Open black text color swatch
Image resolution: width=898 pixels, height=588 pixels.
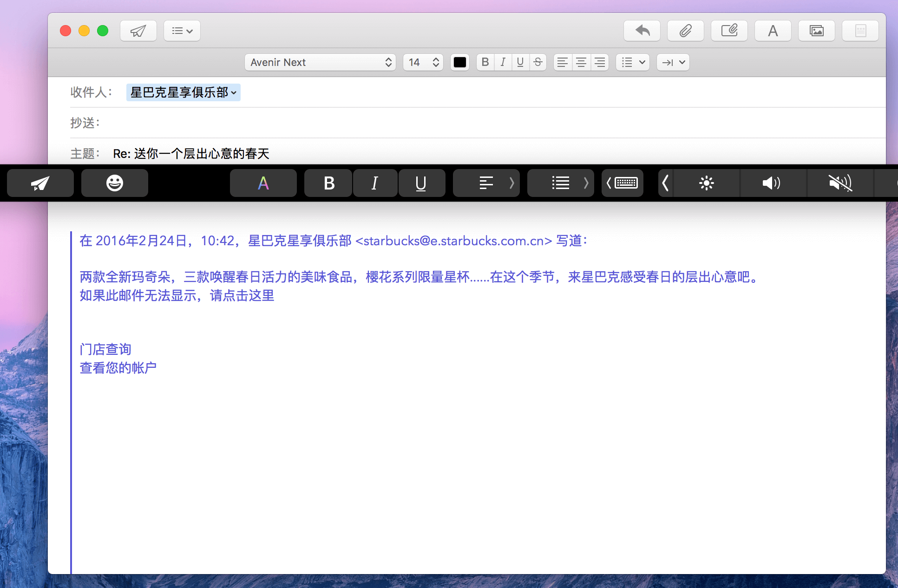click(460, 62)
